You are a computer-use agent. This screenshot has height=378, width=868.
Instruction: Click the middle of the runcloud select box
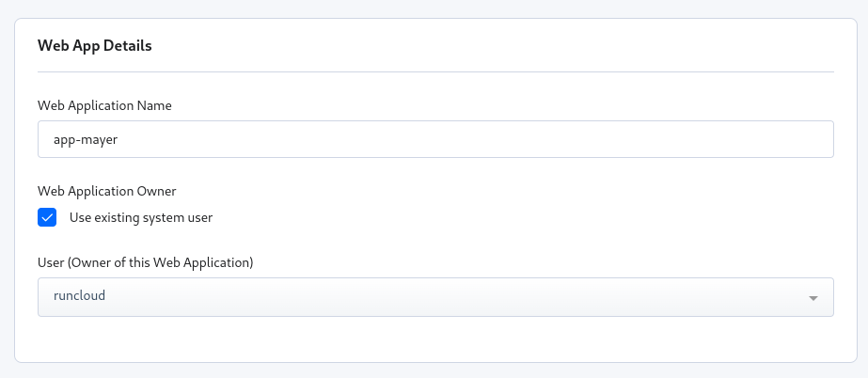pos(435,296)
